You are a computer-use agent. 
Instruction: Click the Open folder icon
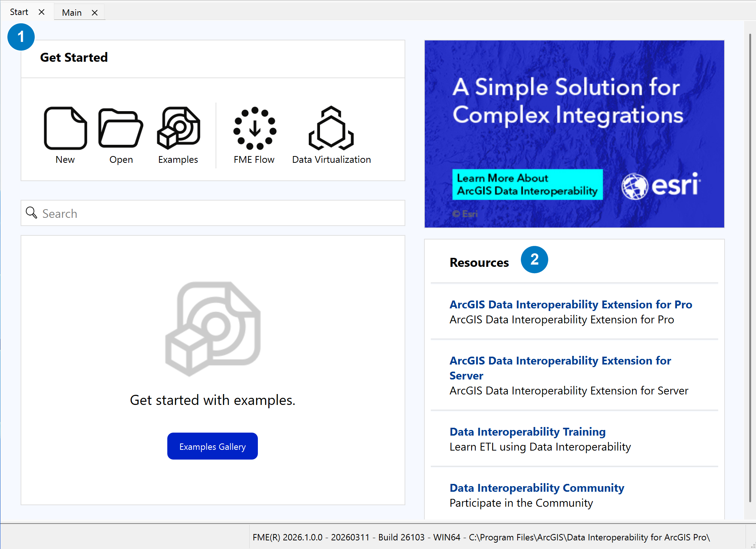121,128
